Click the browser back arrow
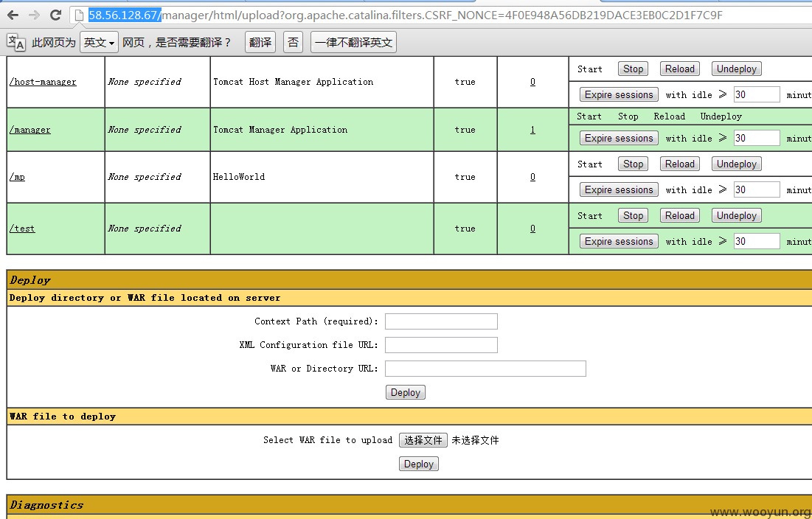The height and width of the screenshot is (519, 812). [x=13, y=15]
